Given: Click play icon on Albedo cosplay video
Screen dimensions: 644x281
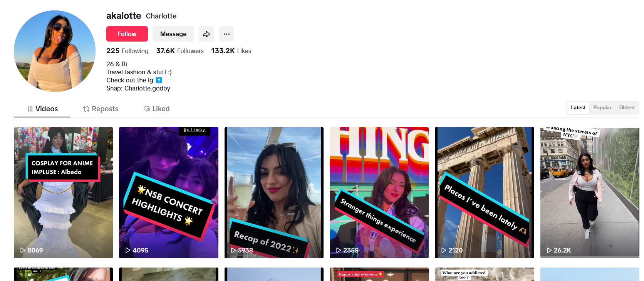Looking at the screenshot, I should 23,250.
